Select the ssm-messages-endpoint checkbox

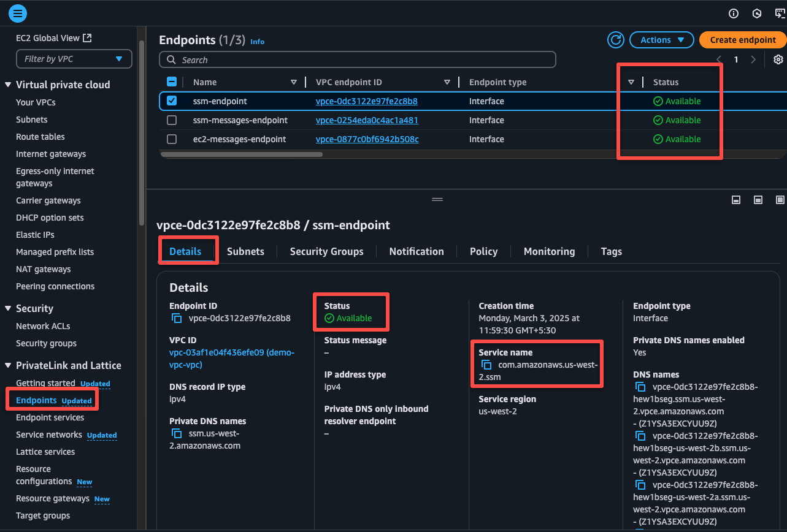click(x=171, y=120)
